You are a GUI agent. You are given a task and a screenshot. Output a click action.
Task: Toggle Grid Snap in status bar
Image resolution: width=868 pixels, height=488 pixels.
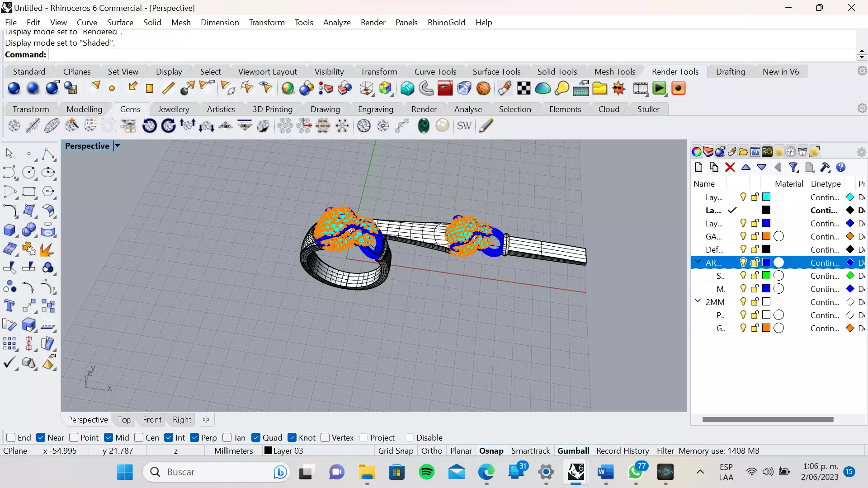coord(396,450)
